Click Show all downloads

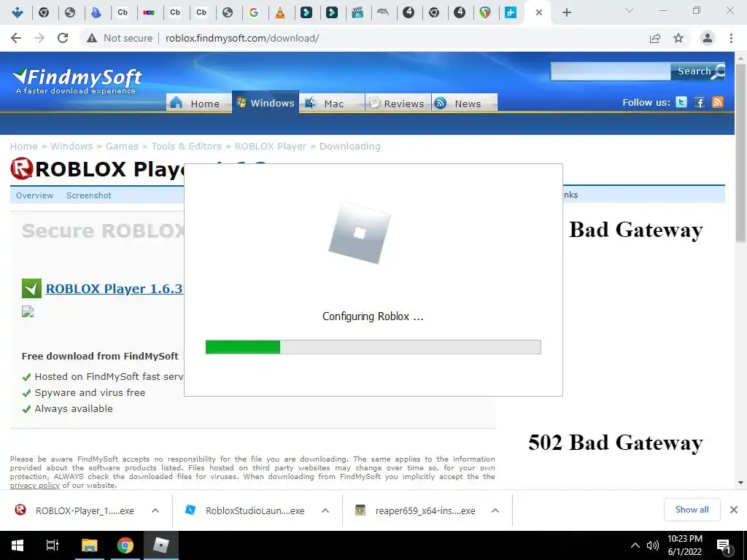click(692, 510)
